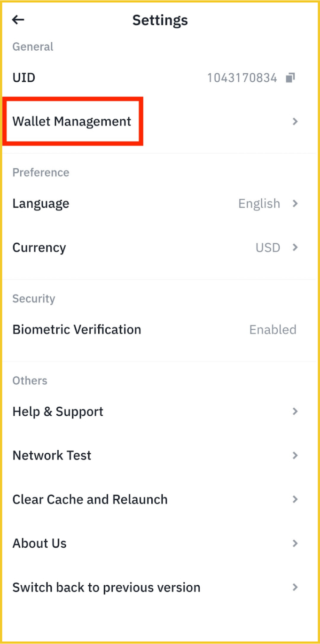Open Help & Support
The image size is (320, 644).
[x=58, y=411]
